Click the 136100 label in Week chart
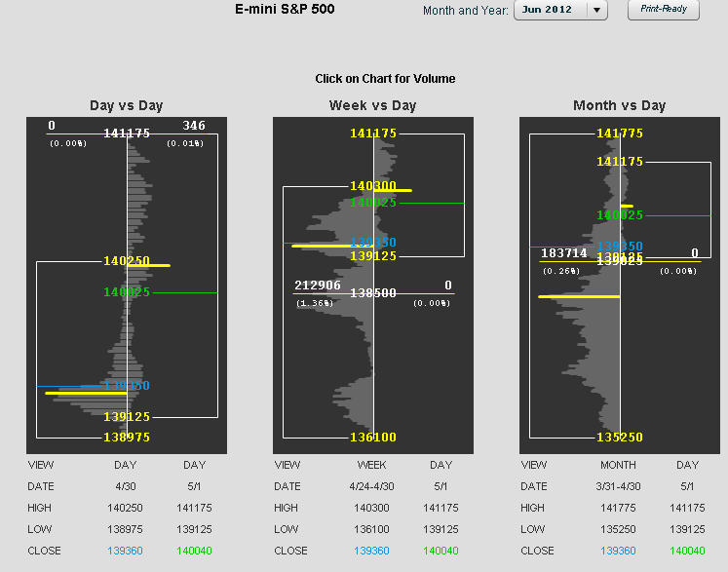This screenshot has height=572, width=728. [x=373, y=437]
